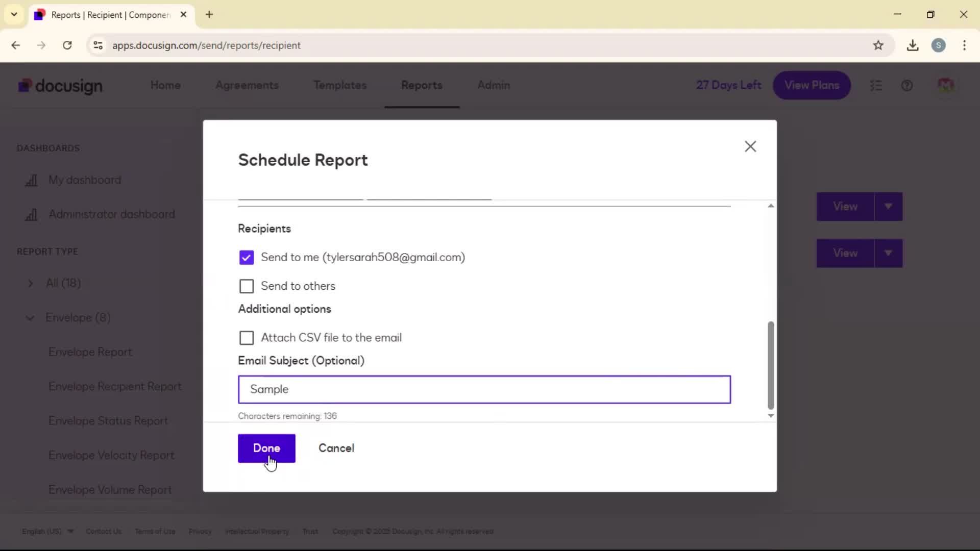Open a new browser tab
The width and height of the screenshot is (980, 551).
209,15
